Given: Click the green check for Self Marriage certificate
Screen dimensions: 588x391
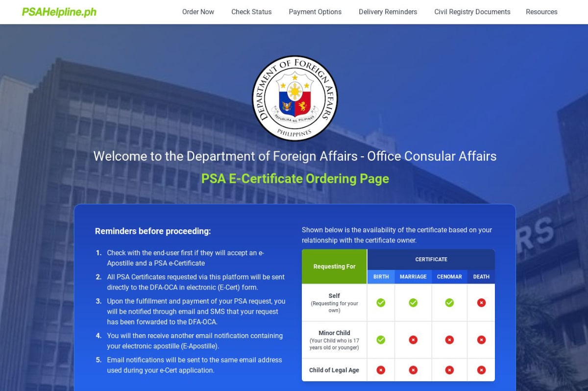Looking at the screenshot, I should pyautogui.click(x=413, y=303).
